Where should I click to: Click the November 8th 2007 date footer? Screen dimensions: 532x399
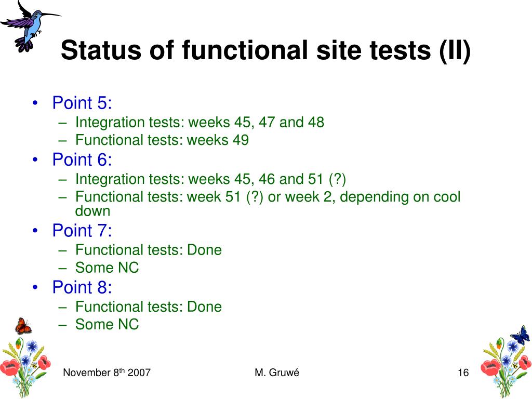(x=107, y=373)
